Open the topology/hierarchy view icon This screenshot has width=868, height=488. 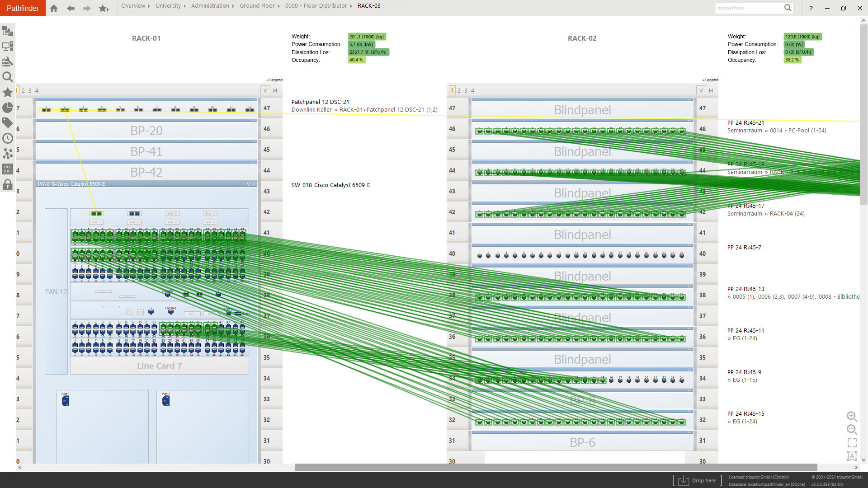tap(7, 31)
